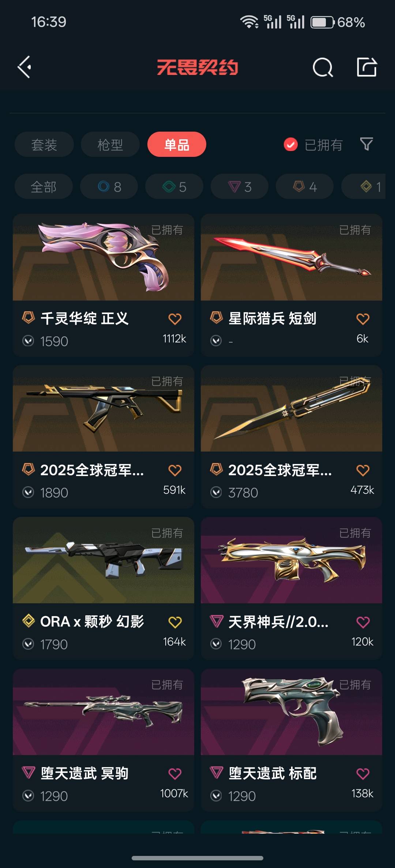
Task: Filter by orange pentagon tier 4
Action: (x=305, y=186)
